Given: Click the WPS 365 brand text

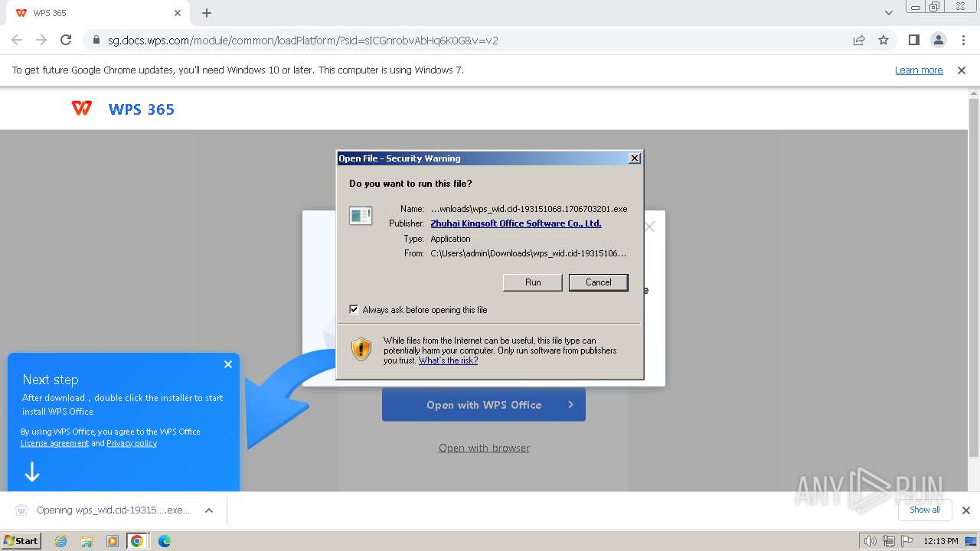Looking at the screenshot, I should pyautogui.click(x=142, y=109).
